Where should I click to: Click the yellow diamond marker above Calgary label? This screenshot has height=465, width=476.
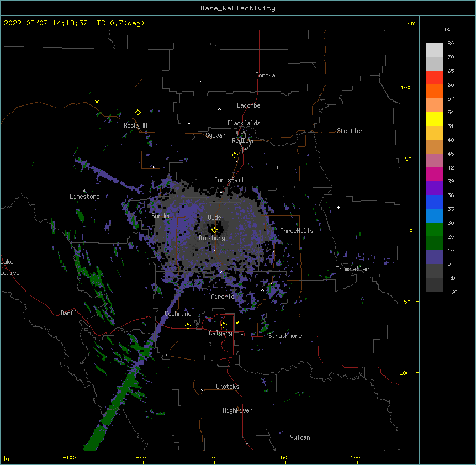pos(224,325)
